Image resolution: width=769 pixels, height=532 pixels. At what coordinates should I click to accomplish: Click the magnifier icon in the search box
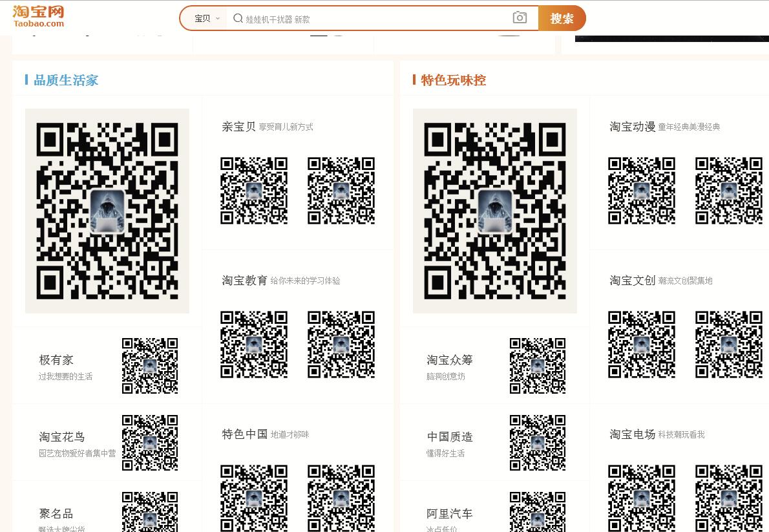(x=238, y=19)
